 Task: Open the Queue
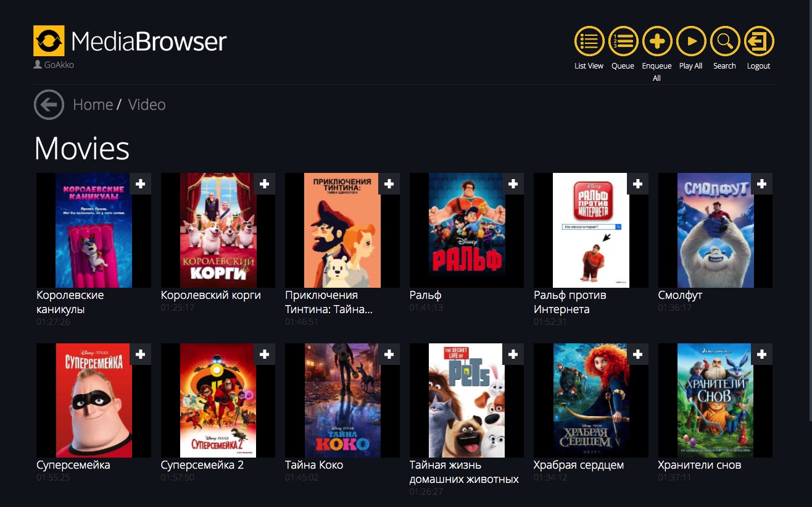point(623,41)
